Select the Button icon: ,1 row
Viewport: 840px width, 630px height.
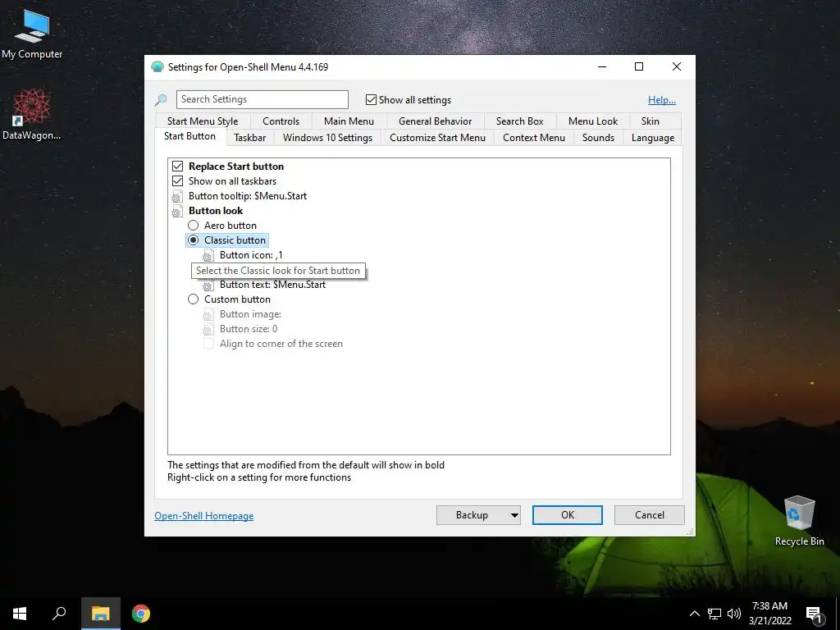tap(251, 256)
